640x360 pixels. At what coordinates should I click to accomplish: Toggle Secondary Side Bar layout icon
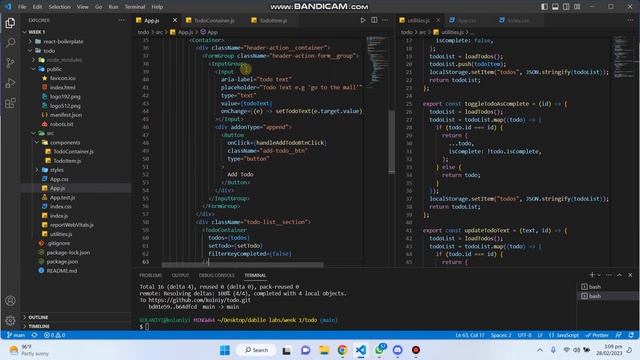(566, 7)
